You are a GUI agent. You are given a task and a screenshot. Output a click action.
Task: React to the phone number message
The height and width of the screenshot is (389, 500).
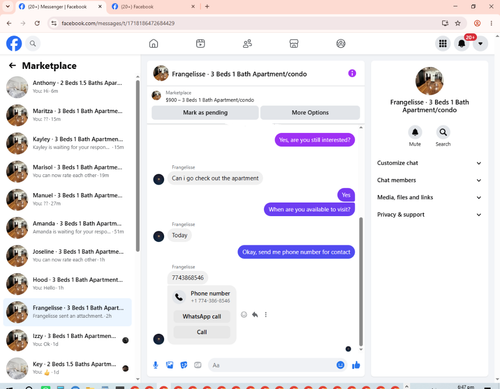tap(244, 314)
